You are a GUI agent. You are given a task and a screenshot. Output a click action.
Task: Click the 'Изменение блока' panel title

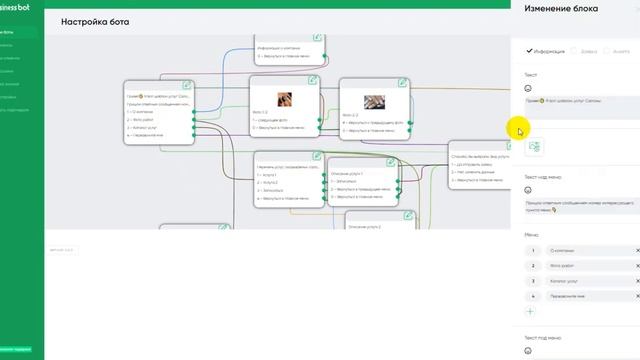pos(561,9)
